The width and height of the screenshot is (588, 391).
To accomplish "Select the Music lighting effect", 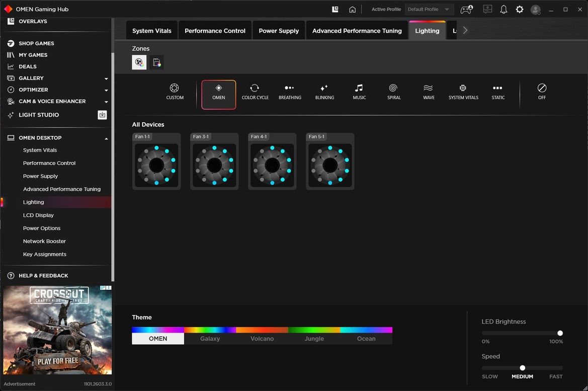I will pyautogui.click(x=359, y=92).
